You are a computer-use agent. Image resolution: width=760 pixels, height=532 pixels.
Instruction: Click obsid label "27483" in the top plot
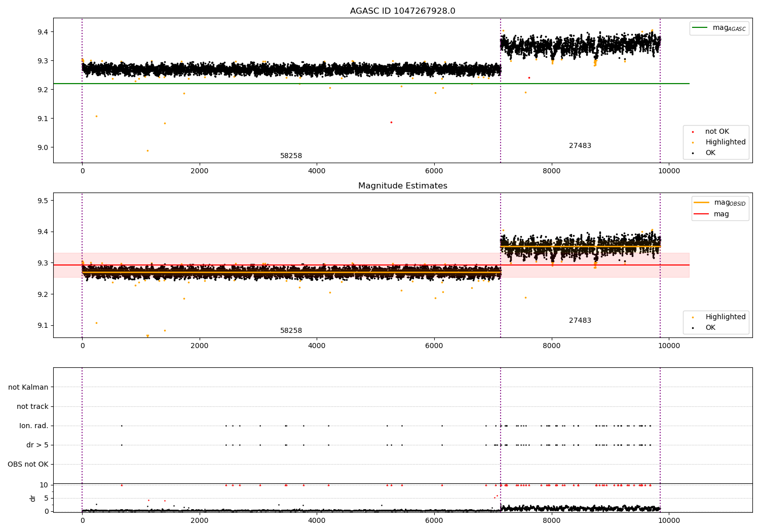click(x=580, y=146)
